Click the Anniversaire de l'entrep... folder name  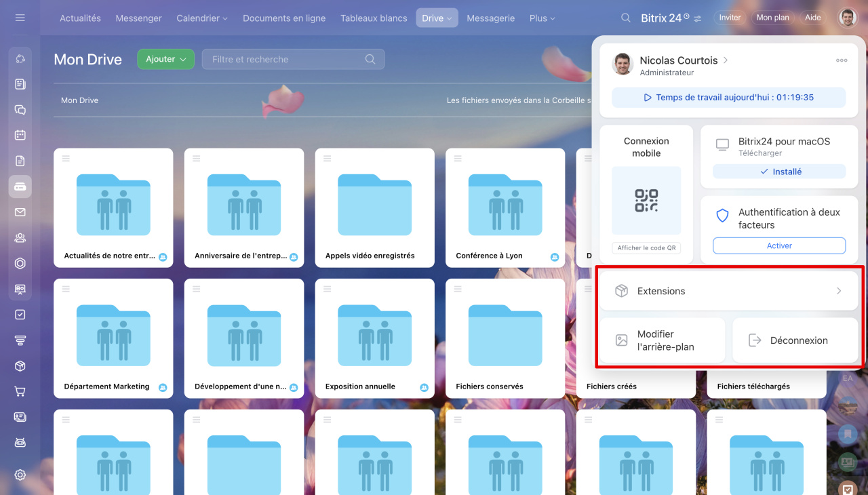click(x=241, y=256)
